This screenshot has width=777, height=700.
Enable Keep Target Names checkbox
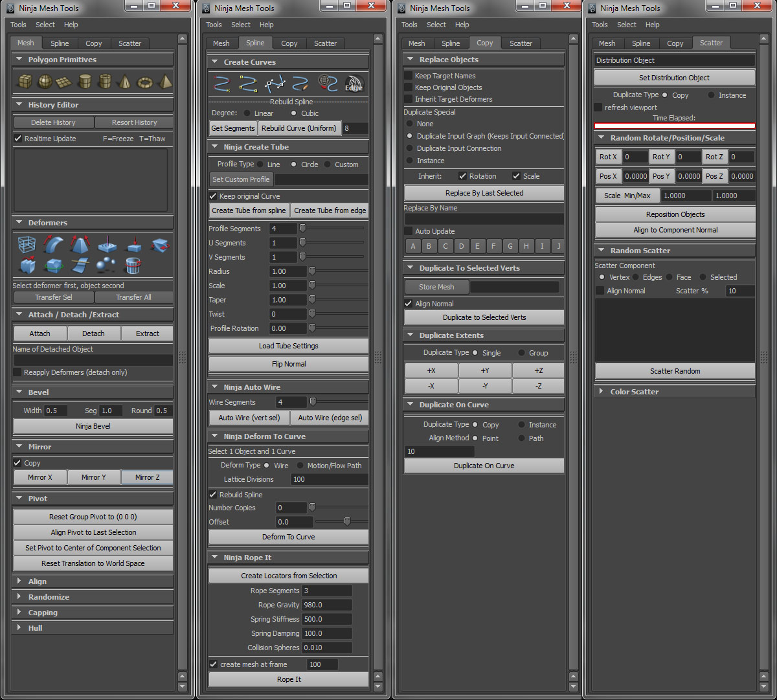coord(409,76)
